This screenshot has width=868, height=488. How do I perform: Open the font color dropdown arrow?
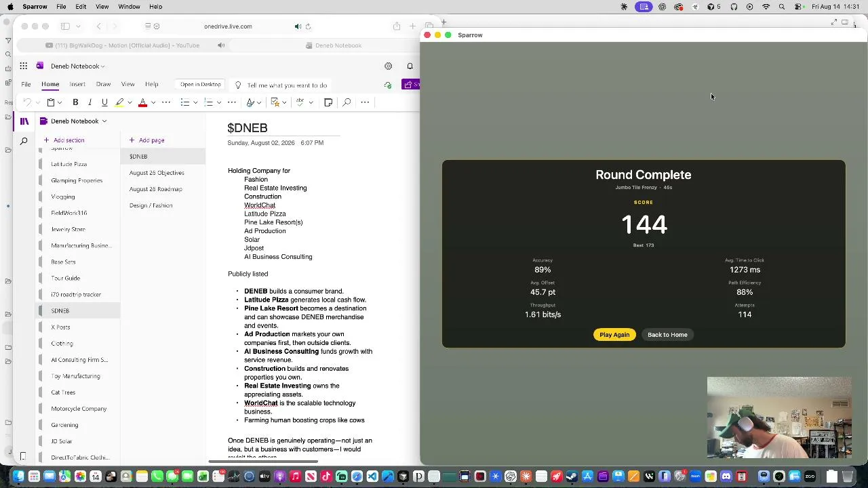pyautogui.click(x=153, y=102)
